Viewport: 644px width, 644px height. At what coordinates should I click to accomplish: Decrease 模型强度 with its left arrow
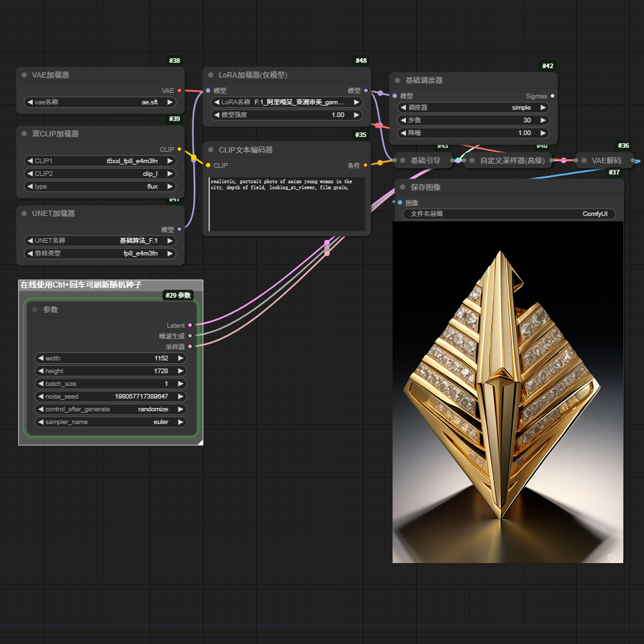[x=217, y=115]
